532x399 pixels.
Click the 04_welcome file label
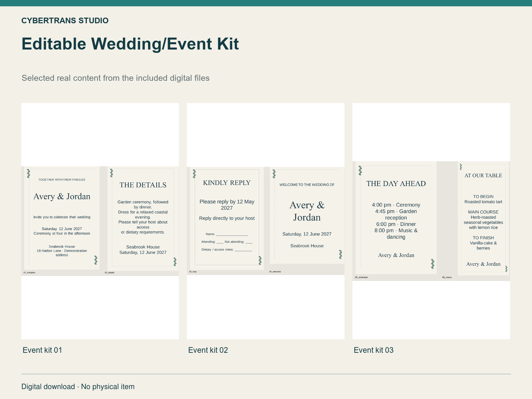[x=275, y=272]
